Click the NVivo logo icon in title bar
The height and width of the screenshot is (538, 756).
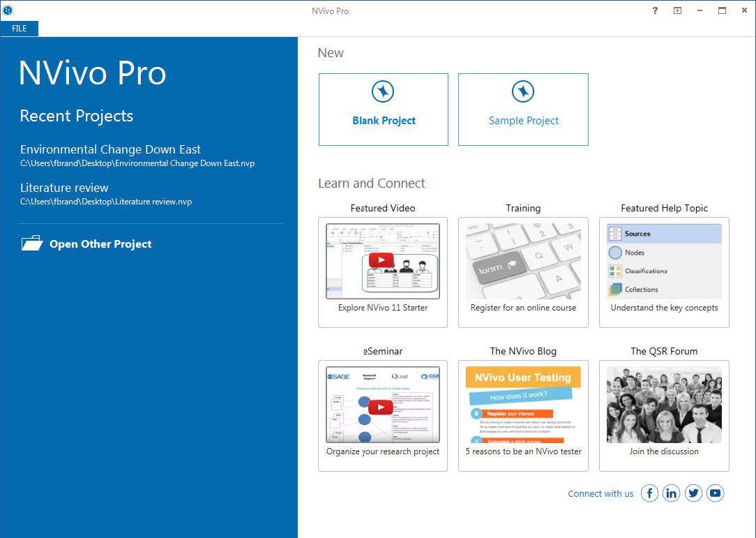point(8,10)
